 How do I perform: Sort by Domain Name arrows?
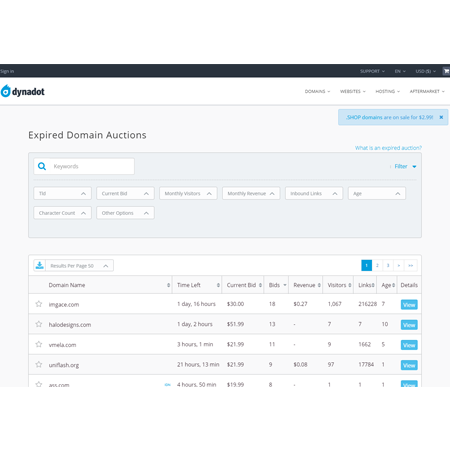[168, 285]
